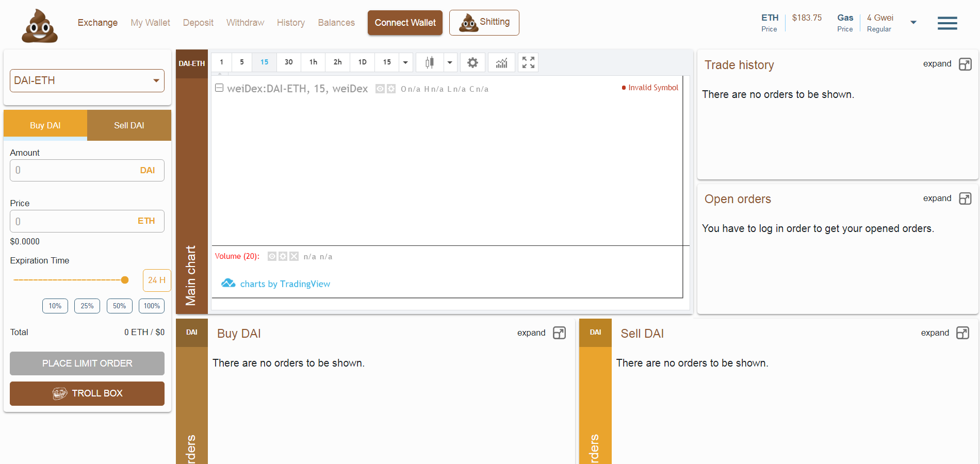
Task: Click the Amount input field
Action: [87, 170]
